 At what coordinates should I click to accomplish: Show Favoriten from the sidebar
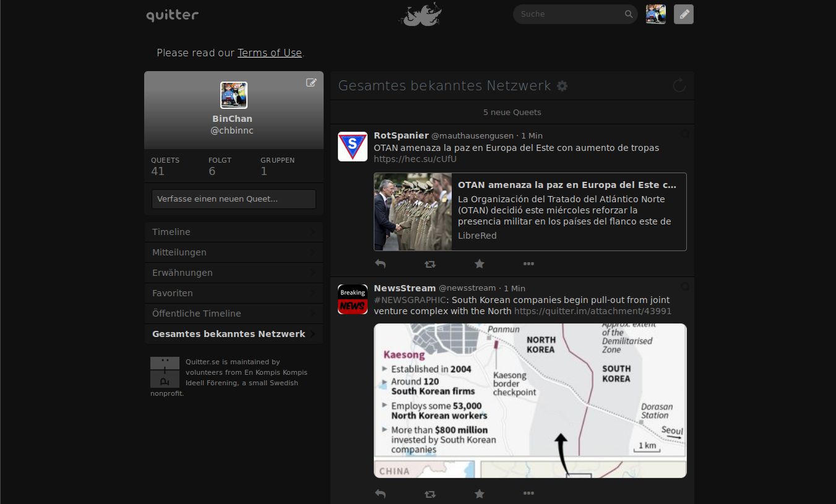[234, 293]
